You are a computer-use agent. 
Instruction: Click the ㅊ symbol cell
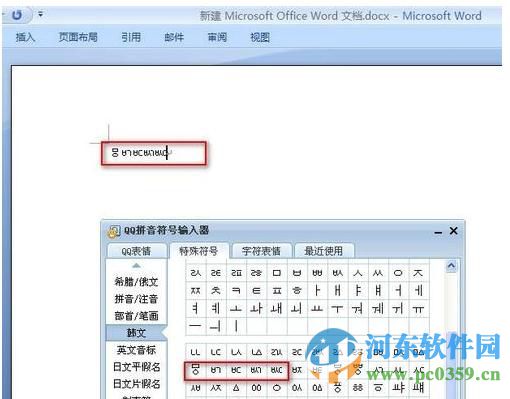(x=216, y=291)
